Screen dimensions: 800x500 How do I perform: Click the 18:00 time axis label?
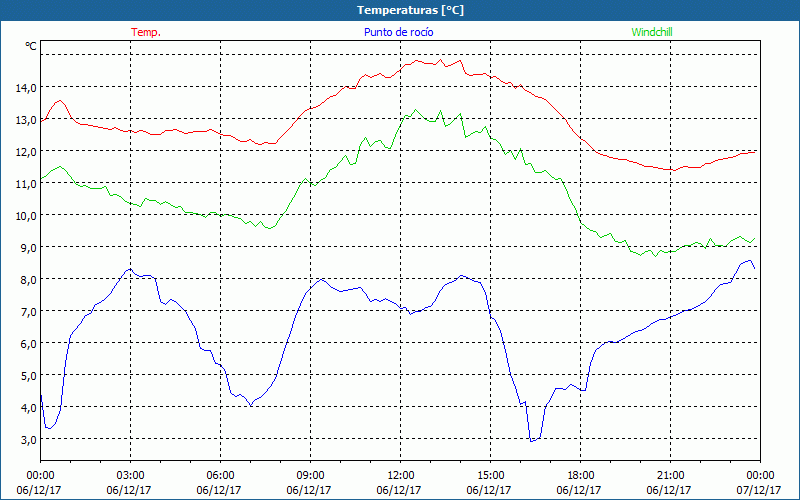(x=581, y=476)
